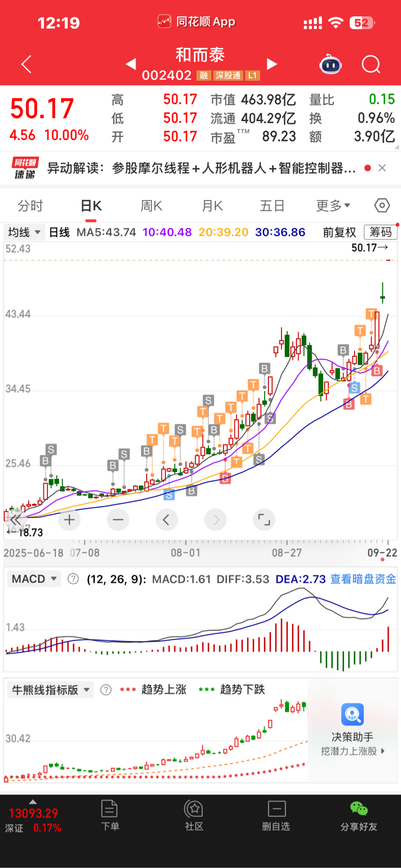Expand the 深证 index ticker arrow
The height and width of the screenshot is (868, 401).
click(x=33, y=802)
